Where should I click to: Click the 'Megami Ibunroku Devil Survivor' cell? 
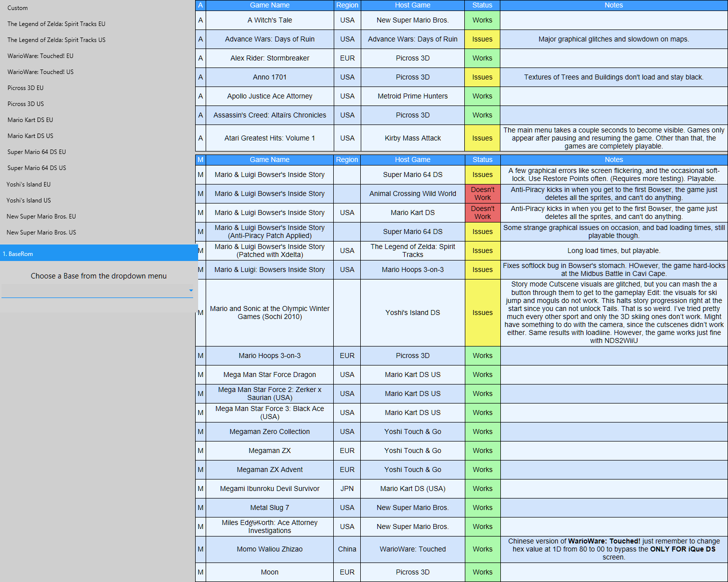(270, 489)
